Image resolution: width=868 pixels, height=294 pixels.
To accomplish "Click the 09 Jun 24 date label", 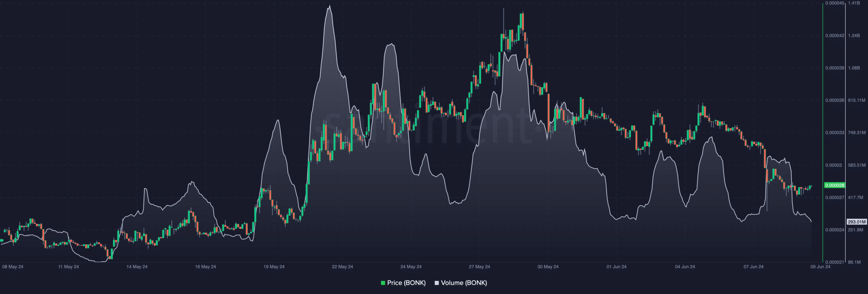I will click(820, 267).
